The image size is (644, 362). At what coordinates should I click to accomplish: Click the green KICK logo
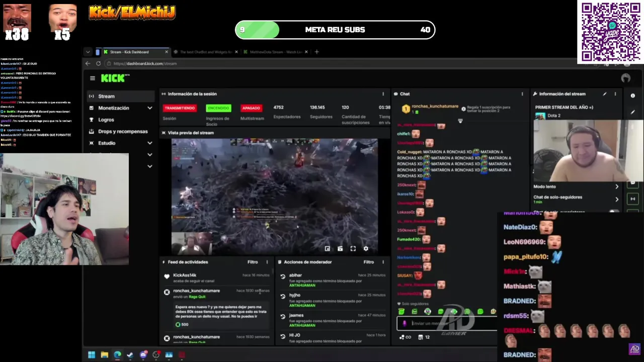[x=115, y=78]
